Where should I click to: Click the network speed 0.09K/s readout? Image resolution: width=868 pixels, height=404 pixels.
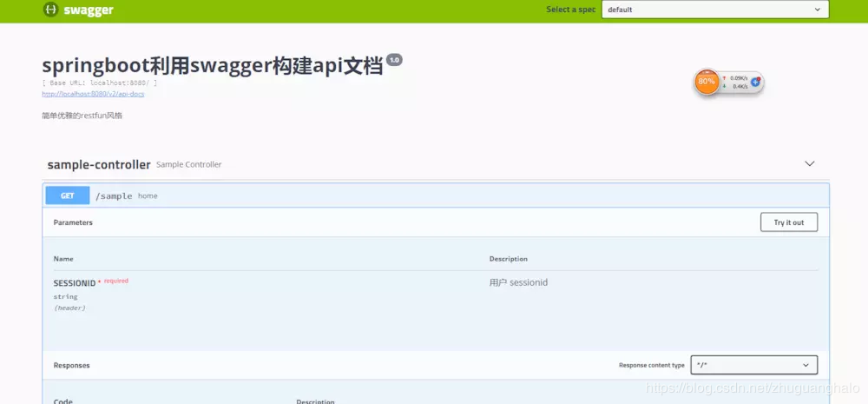pyautogui.click(x=739, y=78)
